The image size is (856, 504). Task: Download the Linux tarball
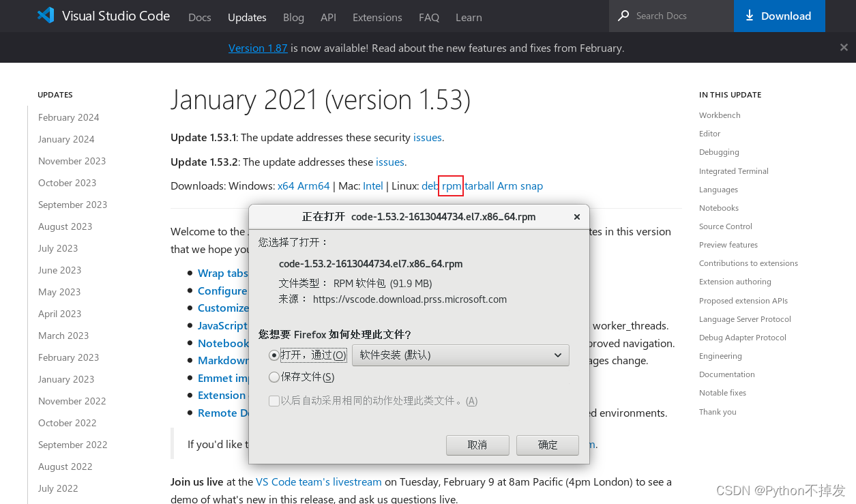tap(479, 186)
